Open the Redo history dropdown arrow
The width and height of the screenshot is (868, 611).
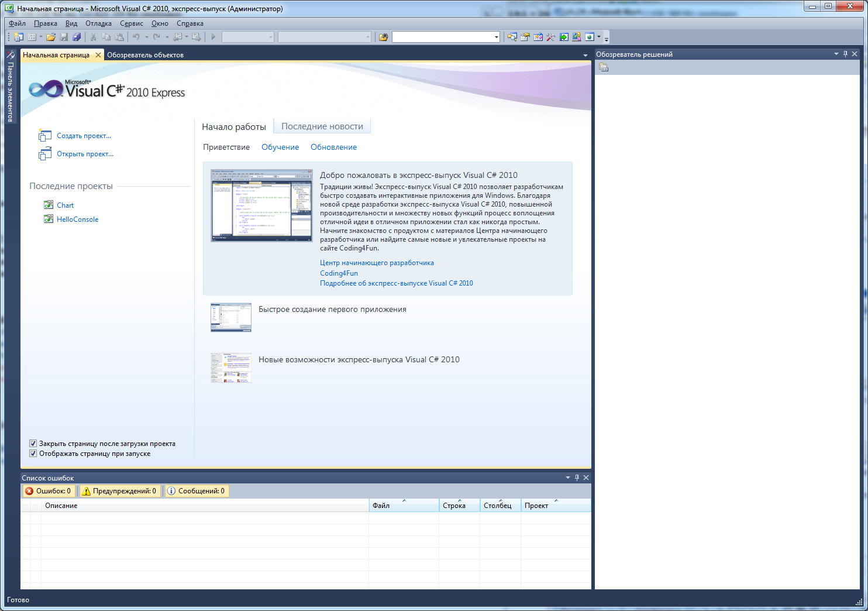[167, 37]
